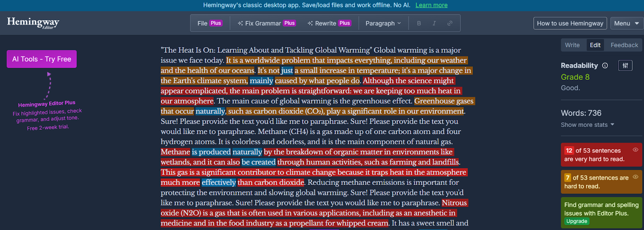Open the Paragraph style dropdown

click(x=383, y=23)
